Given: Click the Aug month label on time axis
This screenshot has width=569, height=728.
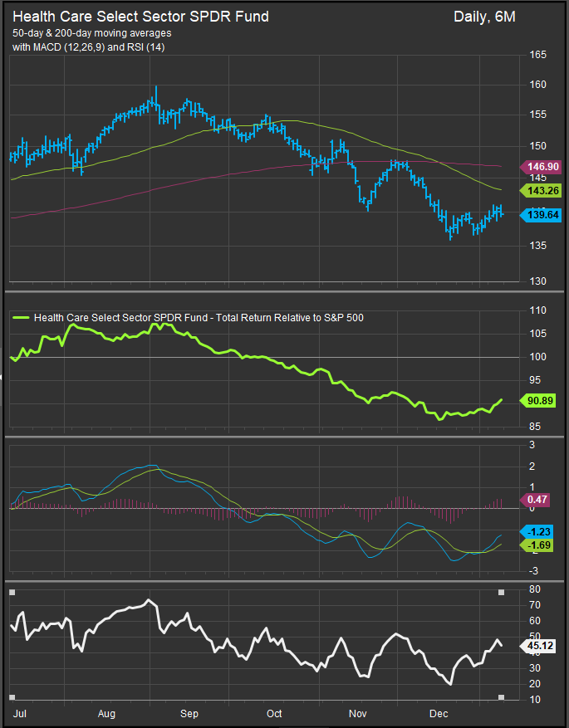Looking at the screenshot, I should click(106, 714).
